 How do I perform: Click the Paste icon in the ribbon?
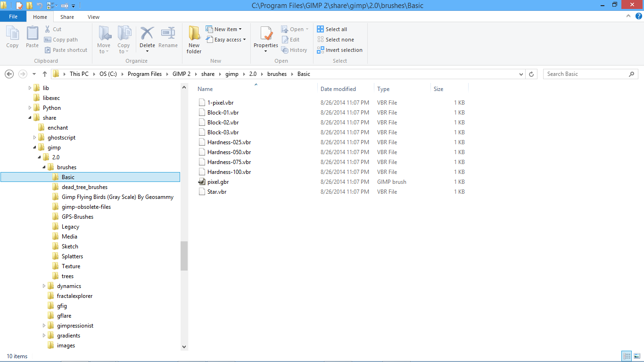click(x=32, y=33)
